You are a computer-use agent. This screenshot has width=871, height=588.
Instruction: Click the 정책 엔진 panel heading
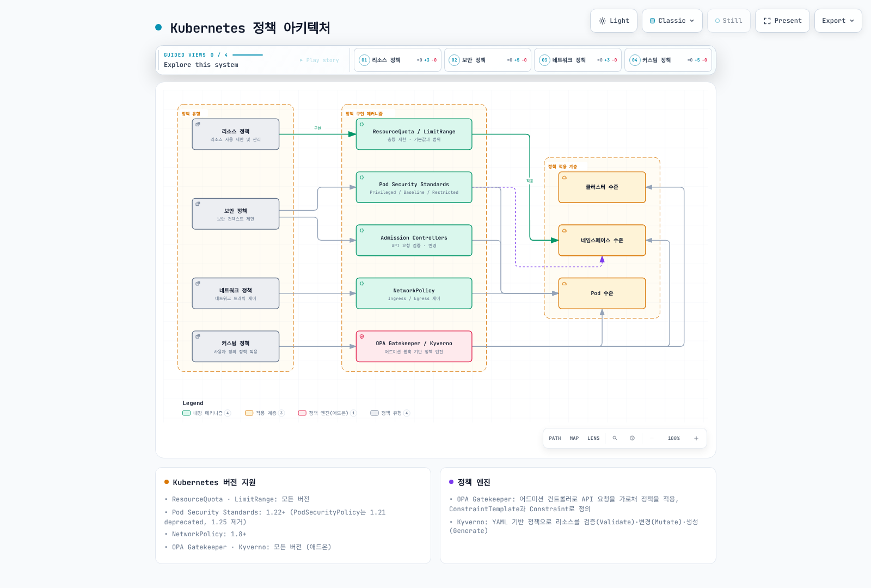(x=474, y=482)
